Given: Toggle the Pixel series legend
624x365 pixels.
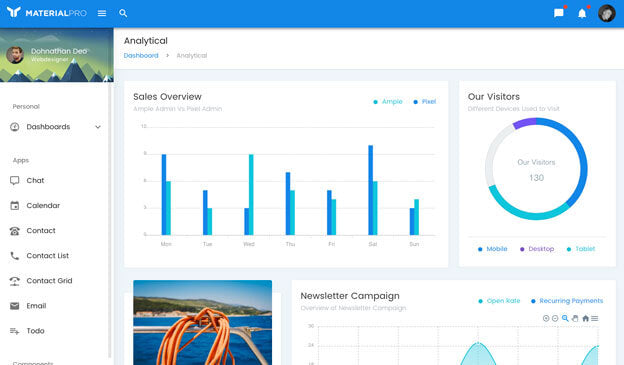Looking at the screenshot, I should pos(425,101).
